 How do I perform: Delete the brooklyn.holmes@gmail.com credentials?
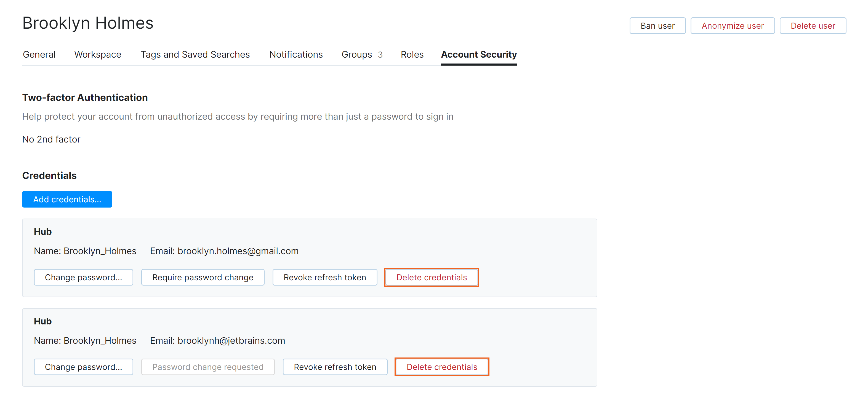431,277
